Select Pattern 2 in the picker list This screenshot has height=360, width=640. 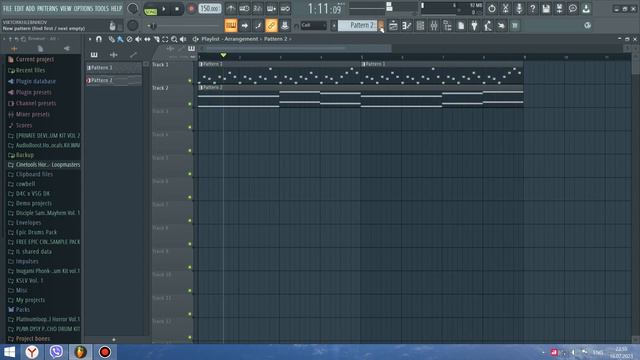point(114,80)
